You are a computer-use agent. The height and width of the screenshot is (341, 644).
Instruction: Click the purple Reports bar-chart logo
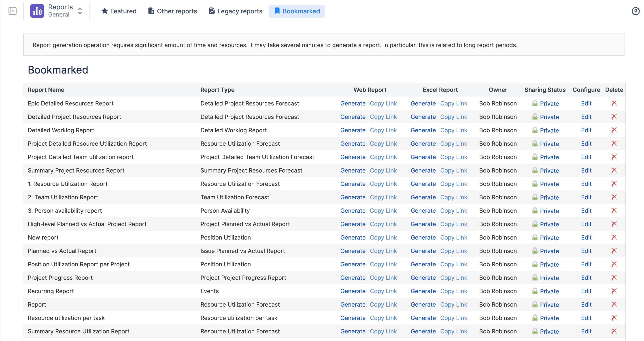pyautogui.click(x=37, y=11)
